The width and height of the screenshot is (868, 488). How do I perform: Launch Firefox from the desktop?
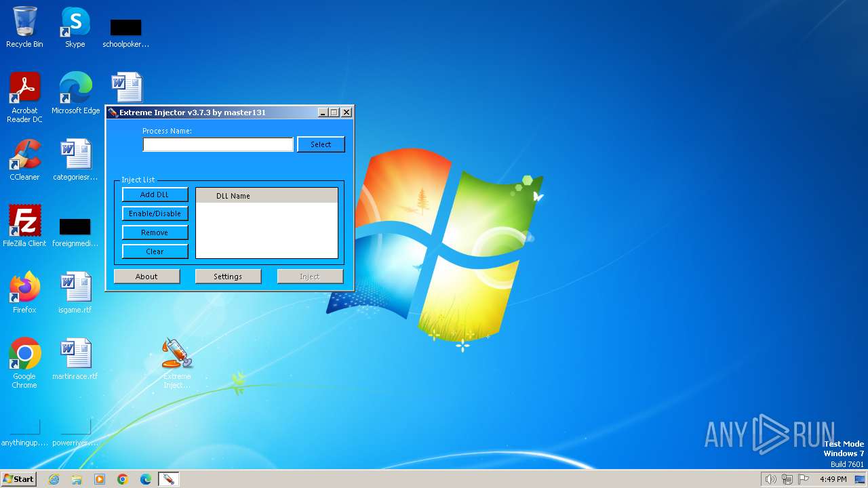24,292
